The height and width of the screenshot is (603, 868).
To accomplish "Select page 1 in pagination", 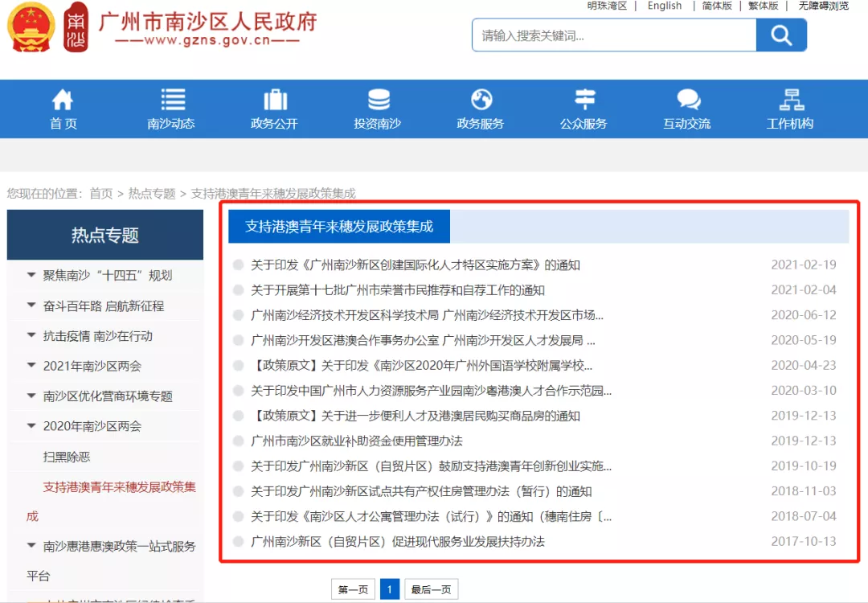I will pyautogui.click(x=390, y=589).
